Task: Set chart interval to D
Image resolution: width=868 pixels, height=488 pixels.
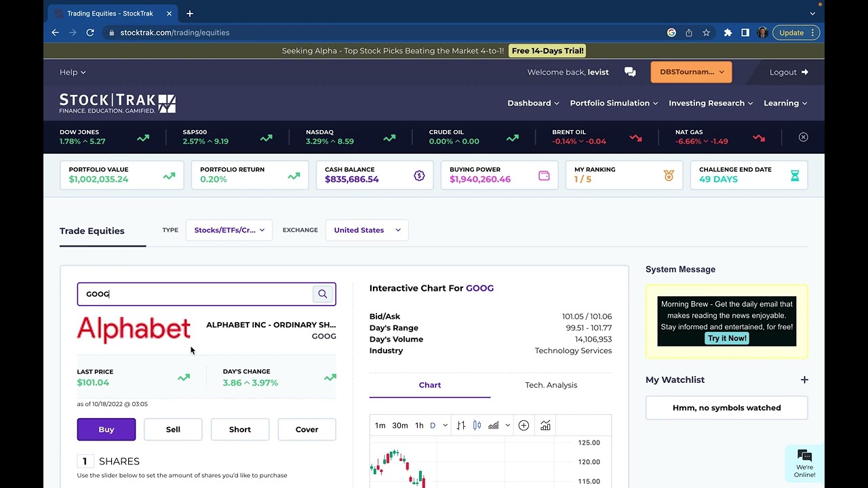Action: coord(433,426)
